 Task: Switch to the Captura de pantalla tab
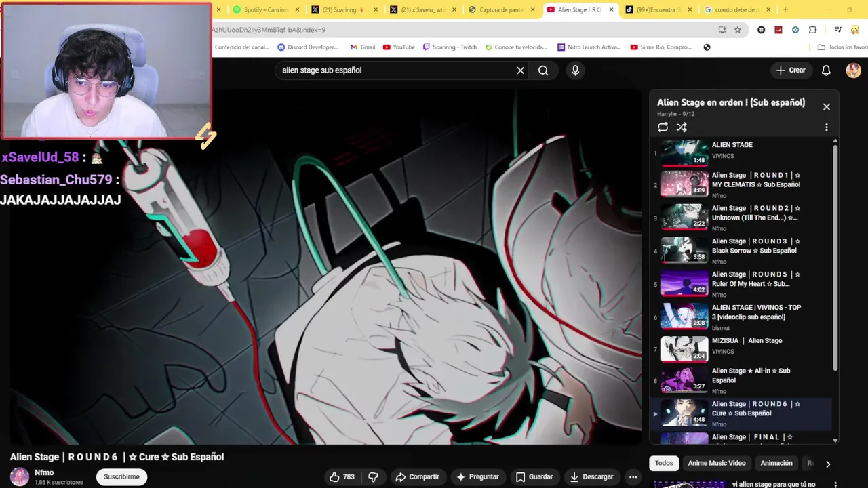tap(501, 9)
